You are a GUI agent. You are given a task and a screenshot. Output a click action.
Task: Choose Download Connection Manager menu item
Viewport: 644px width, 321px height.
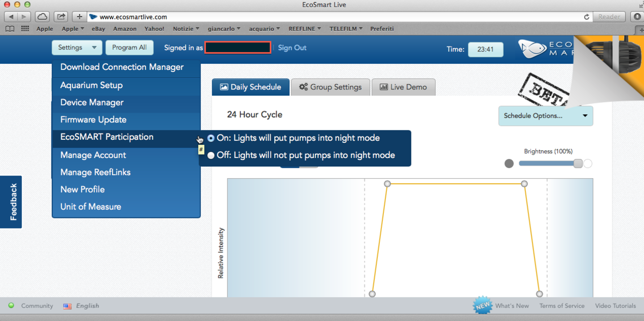point(126,67)
